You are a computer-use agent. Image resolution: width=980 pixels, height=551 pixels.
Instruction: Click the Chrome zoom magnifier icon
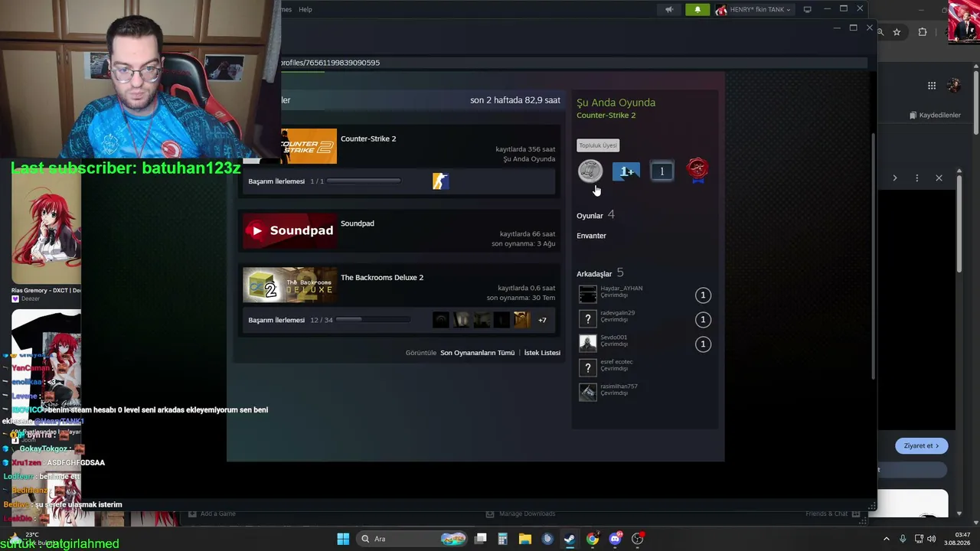[880, 32]
